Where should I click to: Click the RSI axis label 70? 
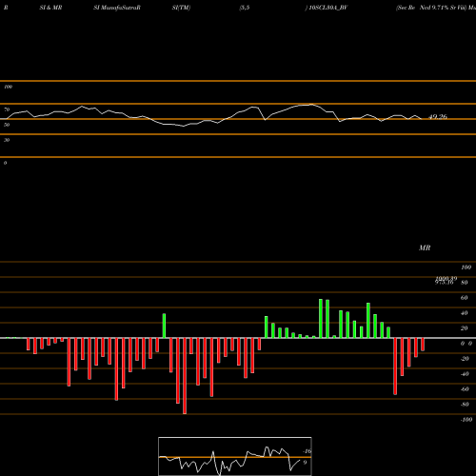[7, 109]
